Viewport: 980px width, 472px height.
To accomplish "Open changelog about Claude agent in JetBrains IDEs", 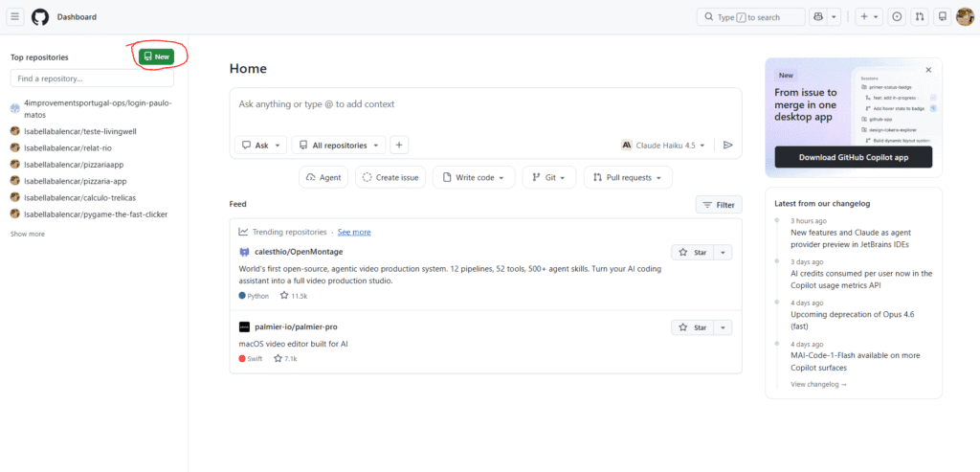I will [850, 238].
